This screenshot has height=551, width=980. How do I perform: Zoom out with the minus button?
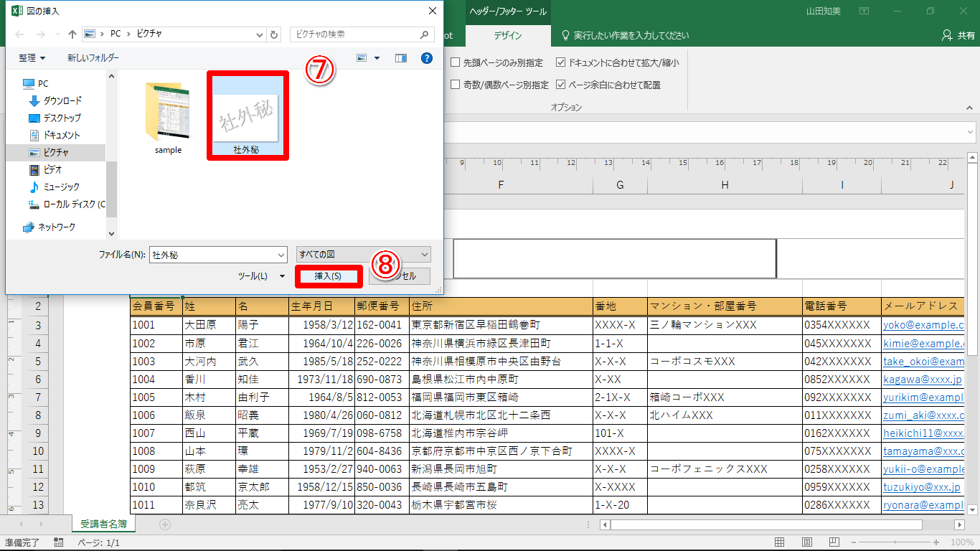pos(854,542)
